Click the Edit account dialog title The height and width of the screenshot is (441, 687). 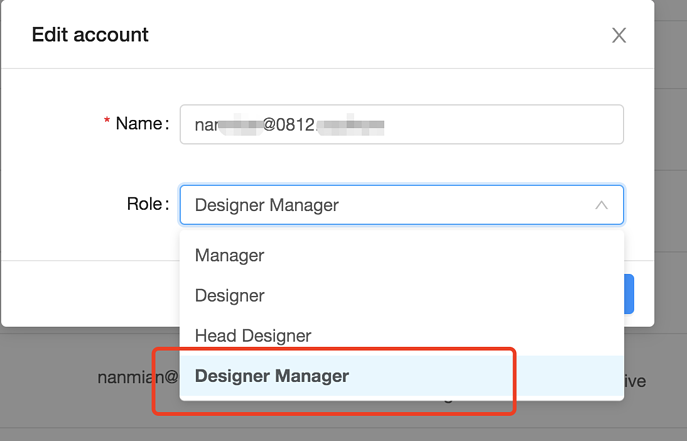pyautogui.click(x=90, y=35)
